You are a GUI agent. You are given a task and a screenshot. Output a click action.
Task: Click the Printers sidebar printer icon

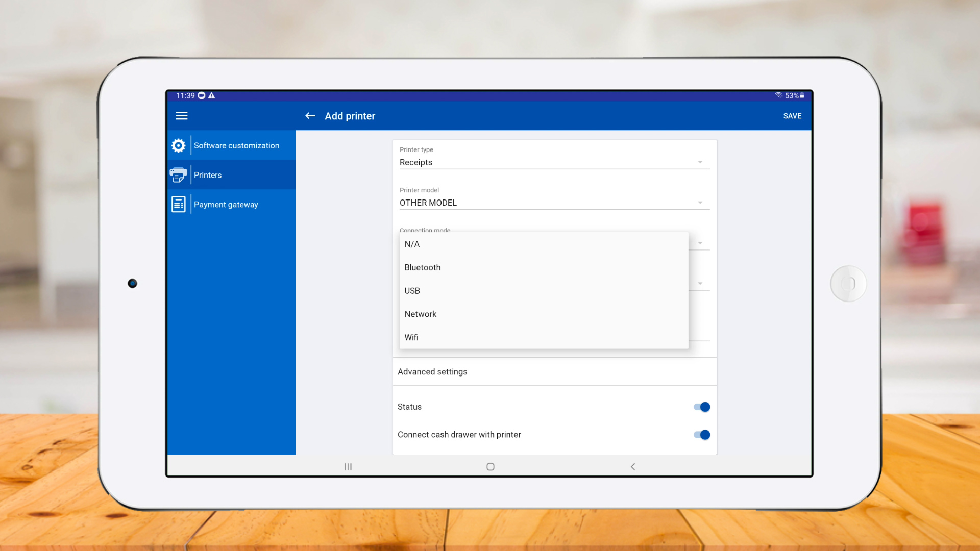pyautogui.click(x=178, y=175)
